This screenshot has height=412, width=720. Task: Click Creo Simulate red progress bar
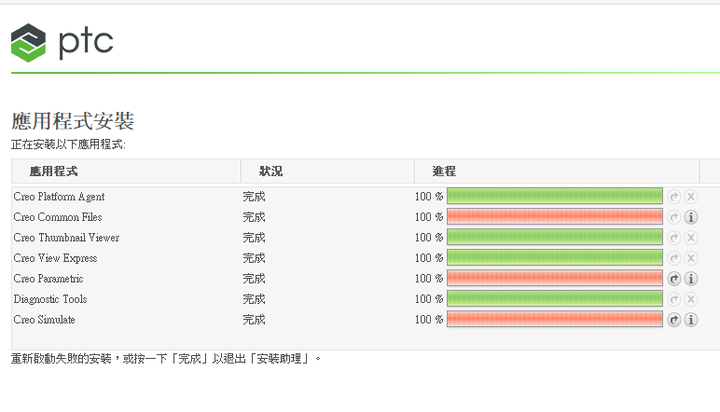(555, 319)
